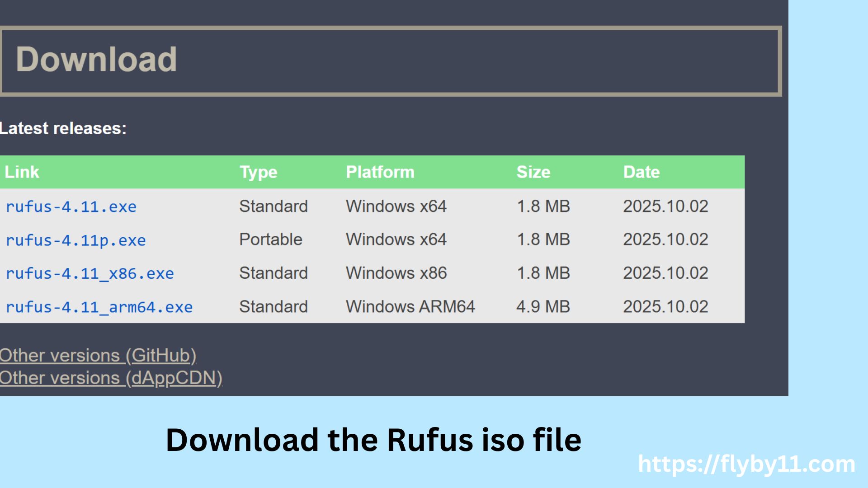The width and height of the screenshot is (868, 488).
Task: Click the Download section heading
Action: pos(97,58)
